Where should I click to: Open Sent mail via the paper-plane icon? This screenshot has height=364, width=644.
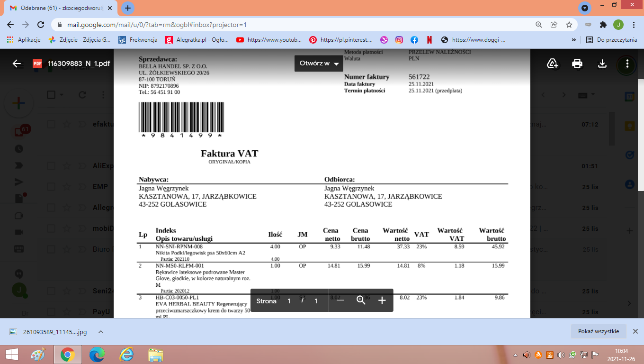[x=19, y=182]
